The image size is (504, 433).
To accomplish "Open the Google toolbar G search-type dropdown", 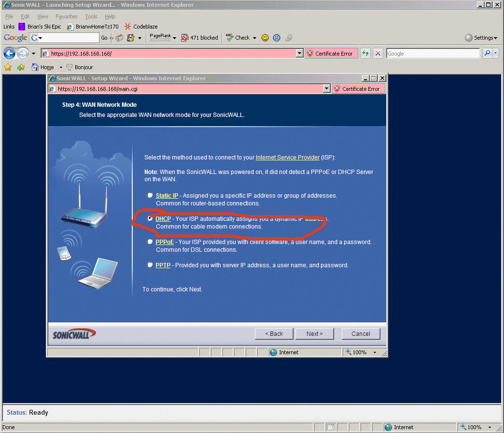I will point(36,38).
